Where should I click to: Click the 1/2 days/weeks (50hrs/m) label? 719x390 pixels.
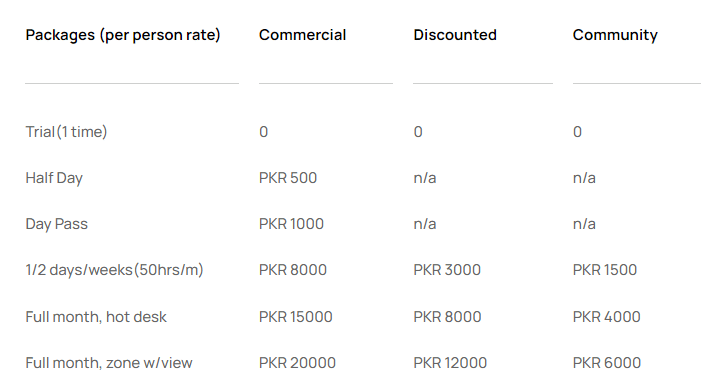tap(114, 270)
